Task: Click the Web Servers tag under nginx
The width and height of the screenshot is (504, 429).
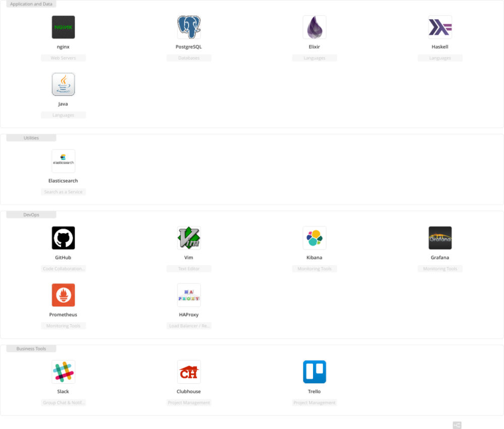Action: [64, 58]
